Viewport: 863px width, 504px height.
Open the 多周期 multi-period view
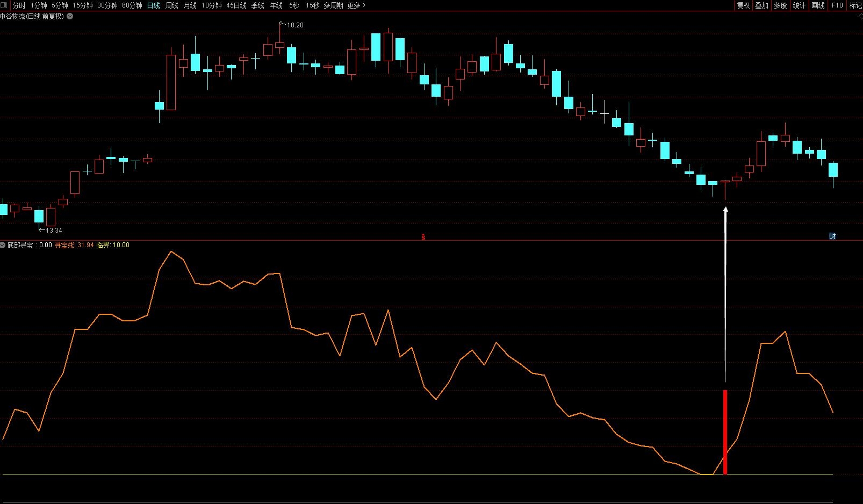coord(333,5)
